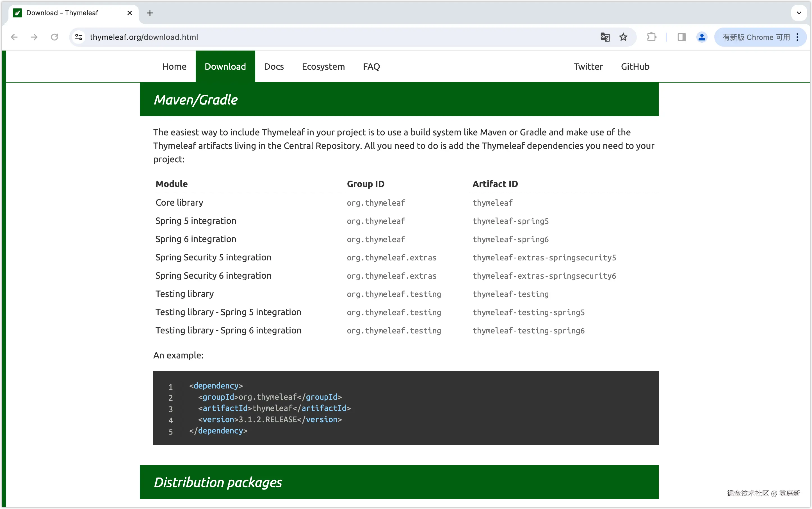Bookmark this page with star icon

(x=623, y=37)
